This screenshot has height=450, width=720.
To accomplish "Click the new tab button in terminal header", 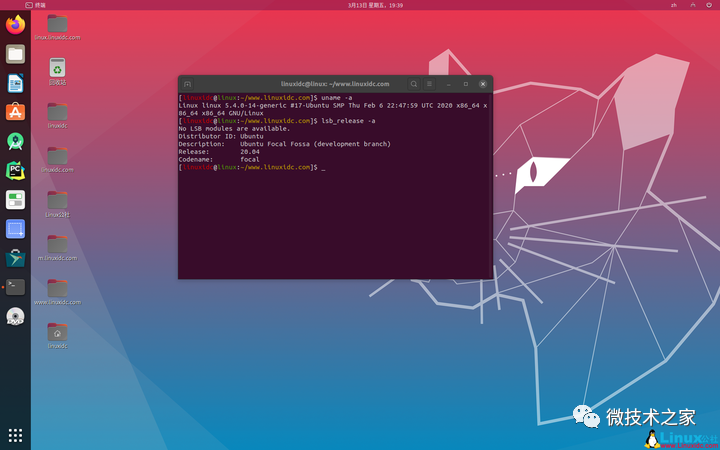I will pos(187,84).
